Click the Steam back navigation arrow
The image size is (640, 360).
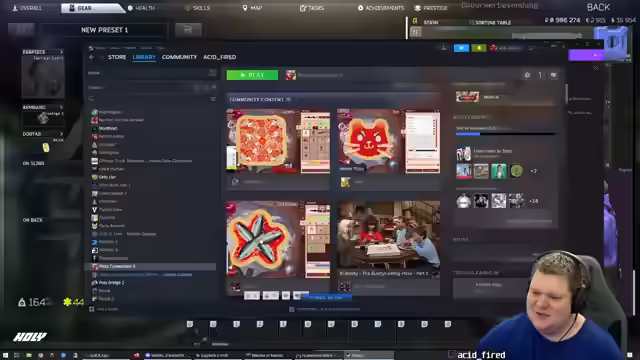91,57
